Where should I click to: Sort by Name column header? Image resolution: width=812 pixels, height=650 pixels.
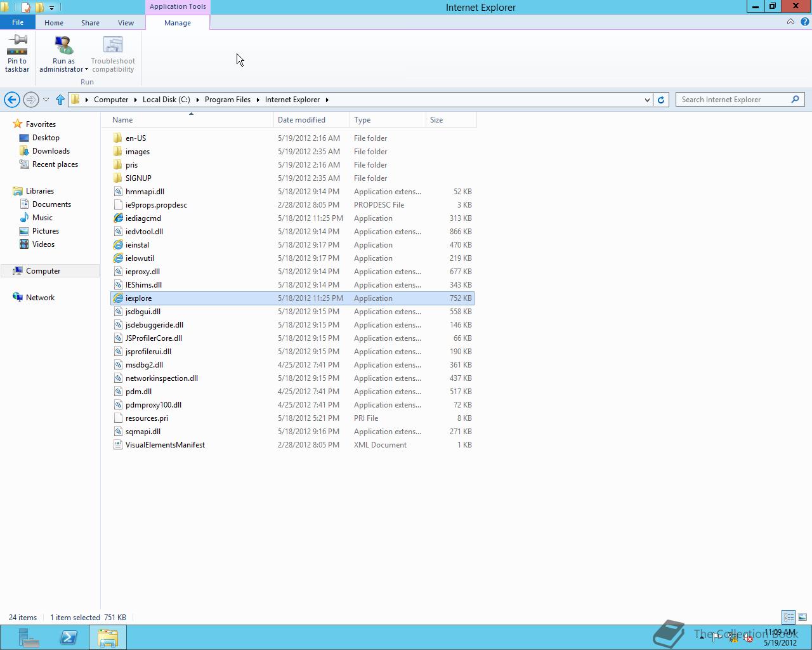point(191,119)
